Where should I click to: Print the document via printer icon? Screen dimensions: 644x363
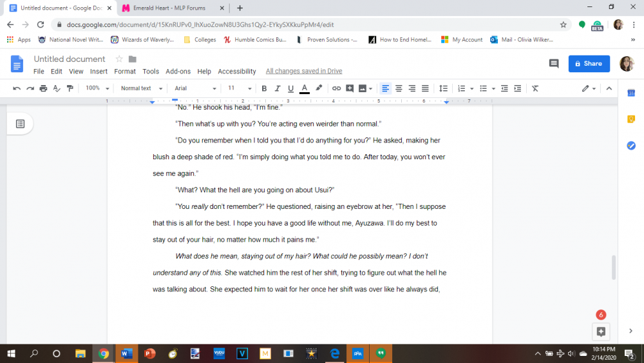(43, 88)
